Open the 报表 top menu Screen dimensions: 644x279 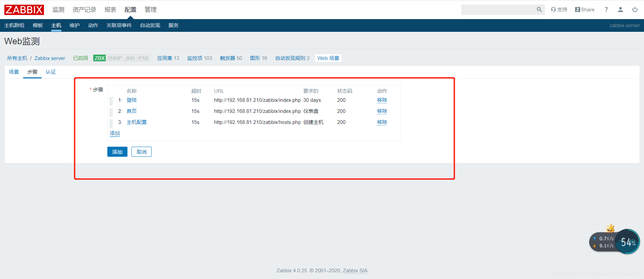click(110, 10)
